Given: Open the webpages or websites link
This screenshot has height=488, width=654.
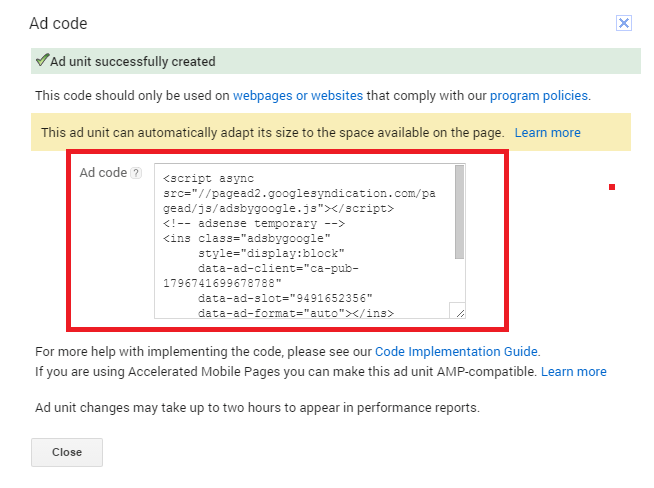Looking at the screenshot, I should click(x=298, y=96).
